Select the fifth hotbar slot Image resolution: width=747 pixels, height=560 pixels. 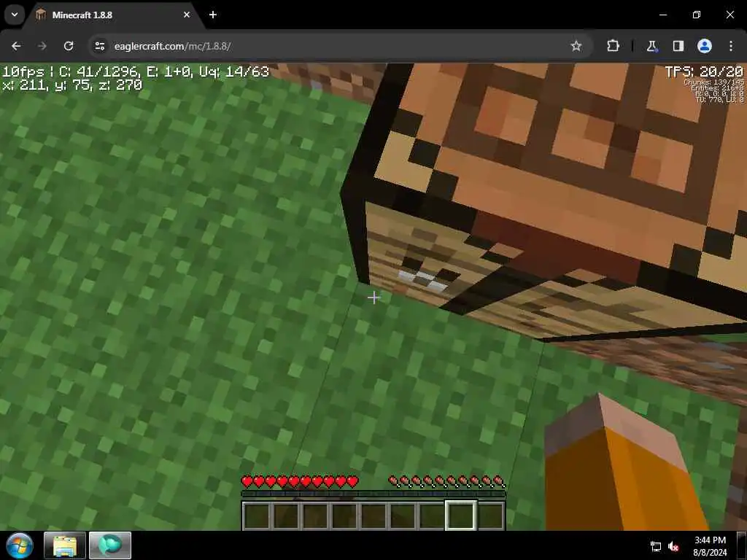pos(373,516)
